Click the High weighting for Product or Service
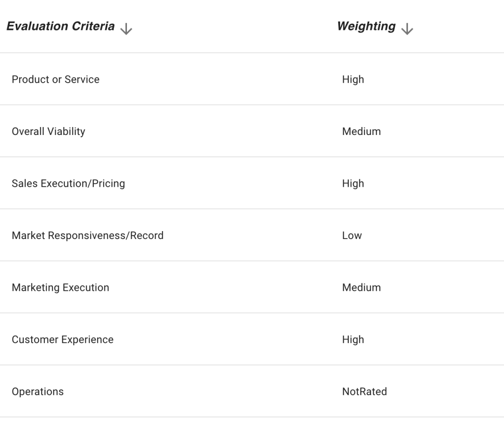 [x=353, y=79]
